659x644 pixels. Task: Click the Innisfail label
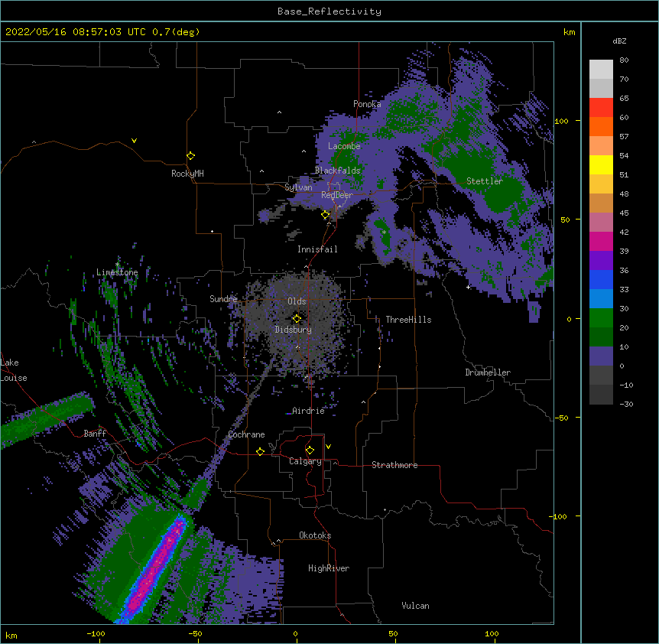coord(317,249)
